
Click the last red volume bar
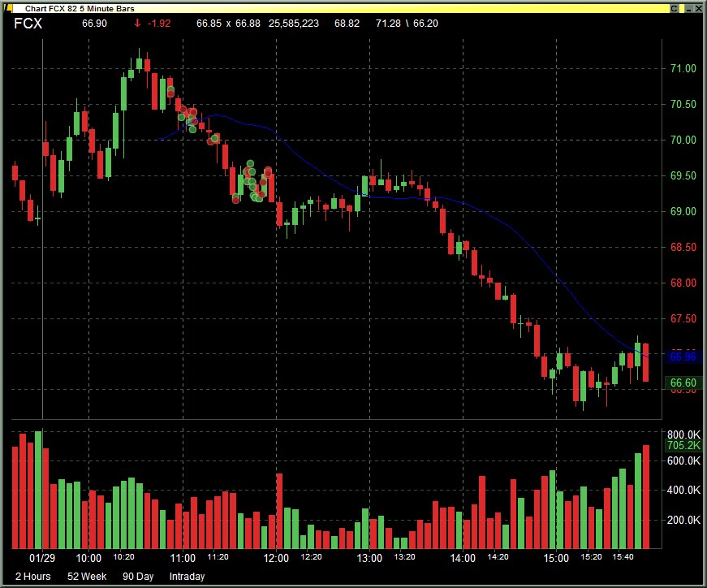point(645,497)
